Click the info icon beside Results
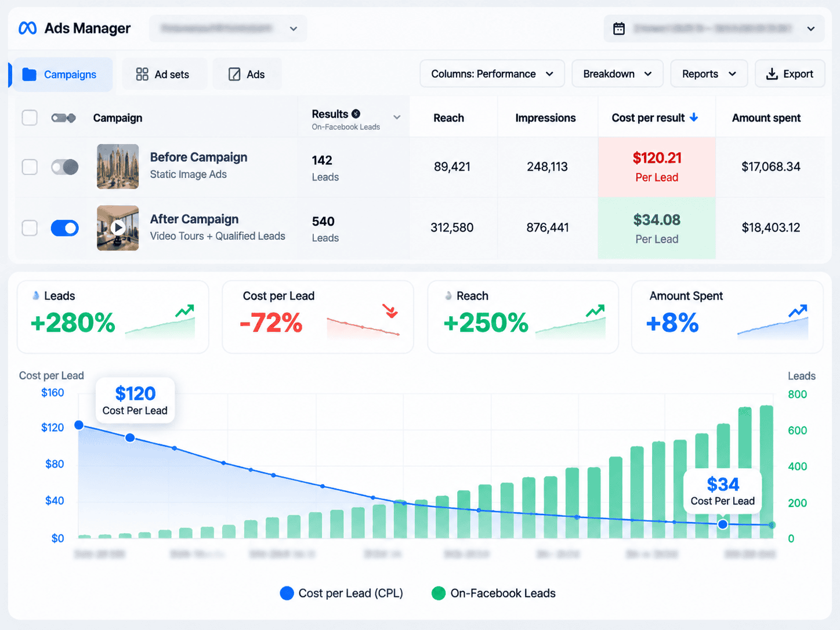Screen dimensions: 840x630 (356, 114)
